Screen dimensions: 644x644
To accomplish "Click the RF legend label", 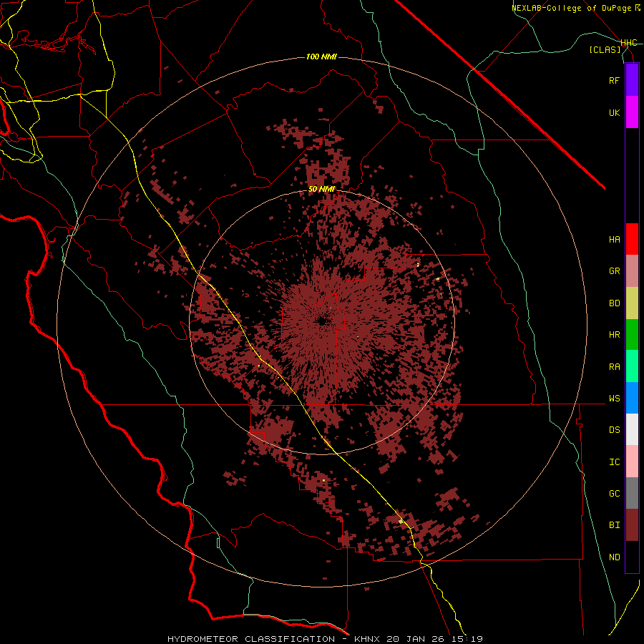I will (x=614, y=80).
